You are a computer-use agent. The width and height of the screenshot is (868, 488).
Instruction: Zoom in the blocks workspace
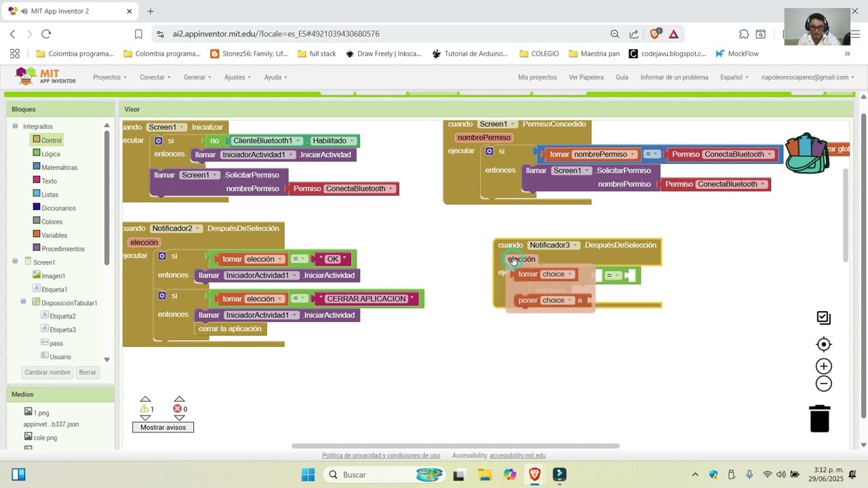[x=823, y=367]
